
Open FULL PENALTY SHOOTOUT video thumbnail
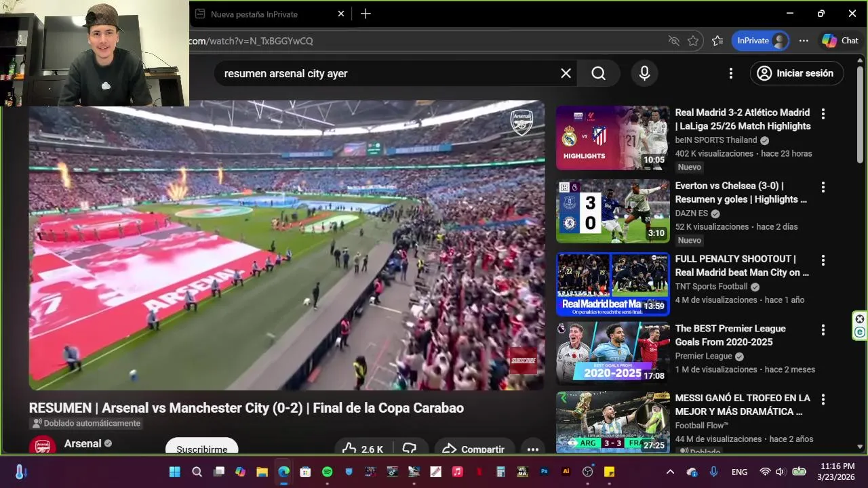coord(612,284)
